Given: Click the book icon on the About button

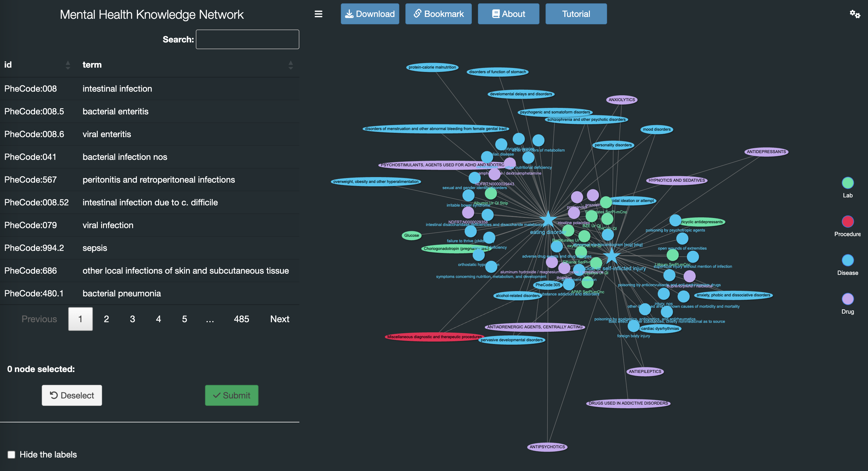Looking at the screenshot, I should click(495, 14).
